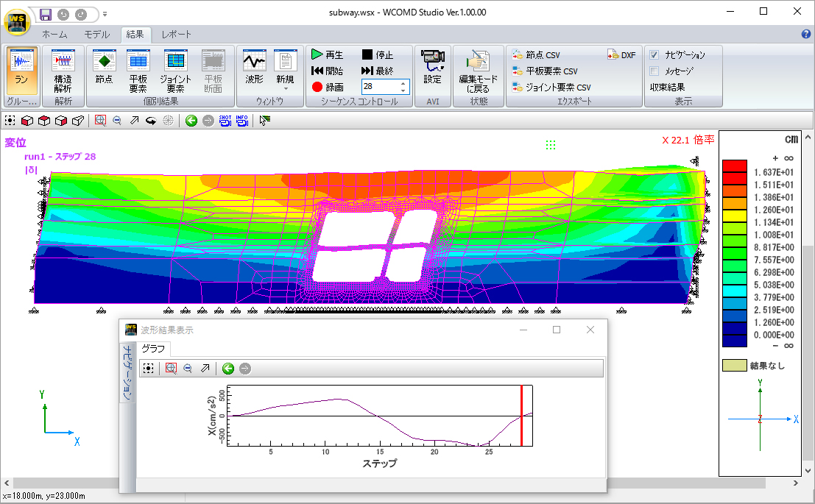Open the レポート ribbon tab
The image size is (815, 504).
[176, 35]
